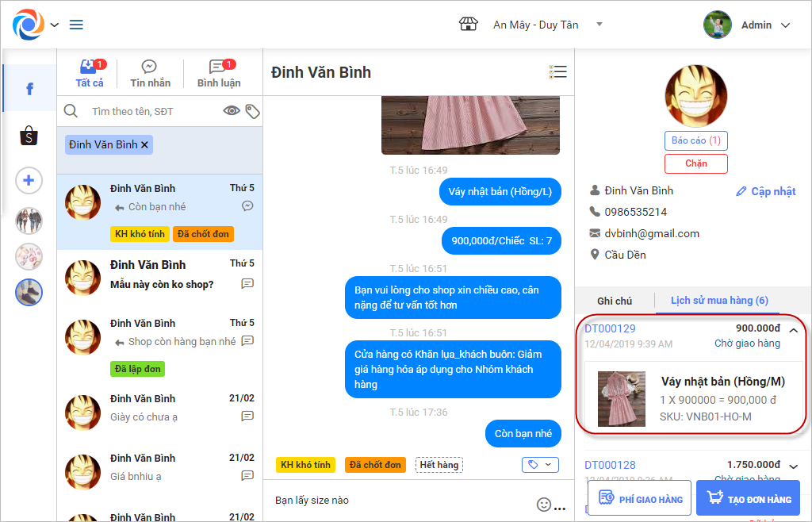Click the Đã chốt đơn tag in conversation list
The height and width of the screenshot is (522, 812).
pyautogui.click(x=203, y=234)
